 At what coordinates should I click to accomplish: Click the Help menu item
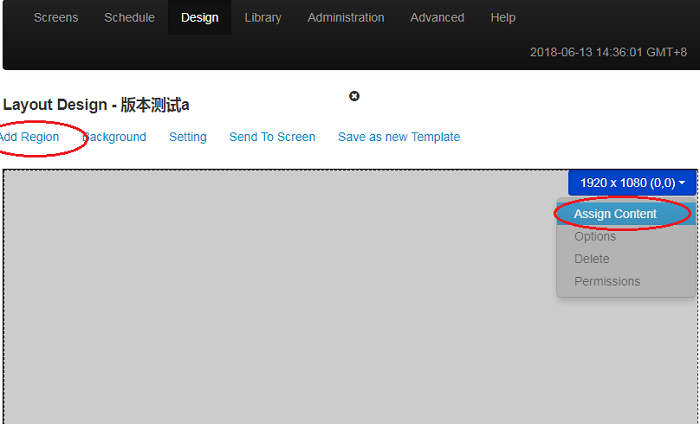503,18
